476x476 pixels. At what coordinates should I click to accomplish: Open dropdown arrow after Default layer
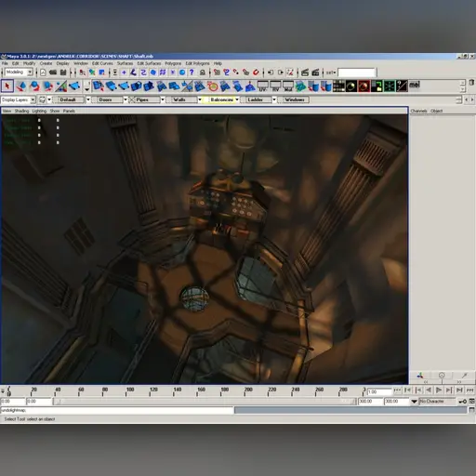[x=88, y=99]
